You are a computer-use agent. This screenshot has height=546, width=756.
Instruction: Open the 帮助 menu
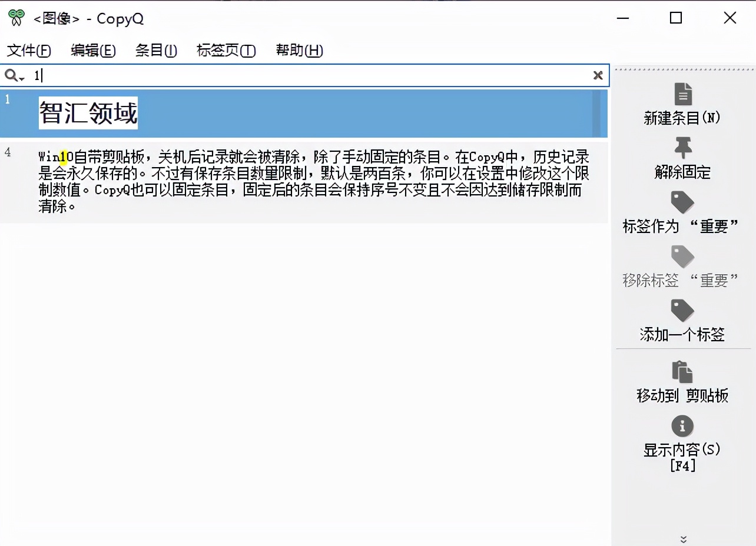coord(299,51)
